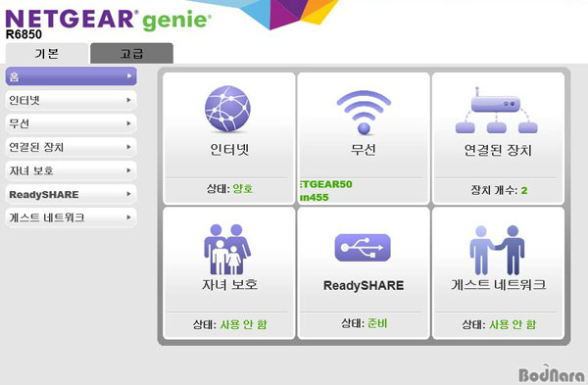This screenshot has height=385, width=588.
Task: Select the 자녀 보호 family icon
Action: click(x=227, y=249)
